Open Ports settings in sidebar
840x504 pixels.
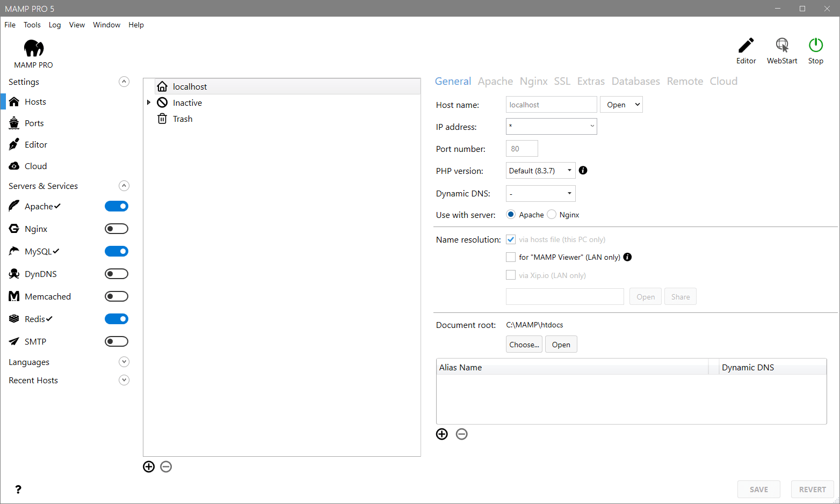(34, 123)
